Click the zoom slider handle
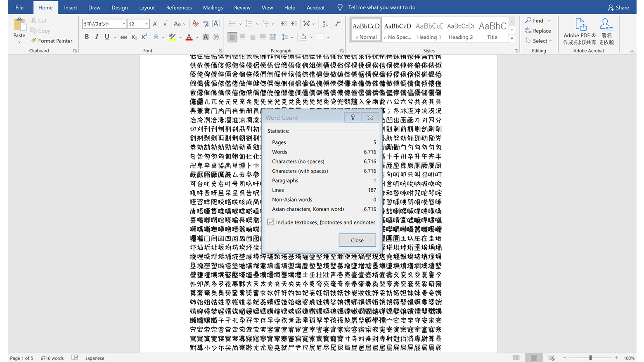Viewport: 644px width, 362px height. [x=590, y=358]
